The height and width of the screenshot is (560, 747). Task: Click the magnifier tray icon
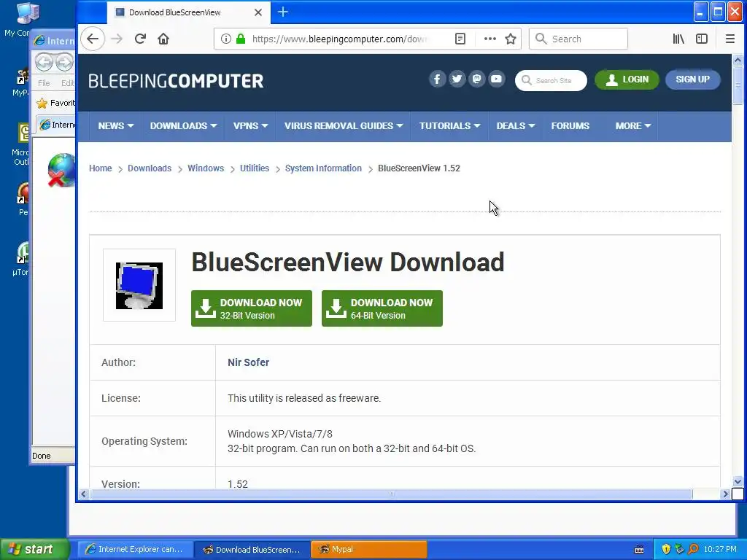pyautogui.click(x=693, y=549)
